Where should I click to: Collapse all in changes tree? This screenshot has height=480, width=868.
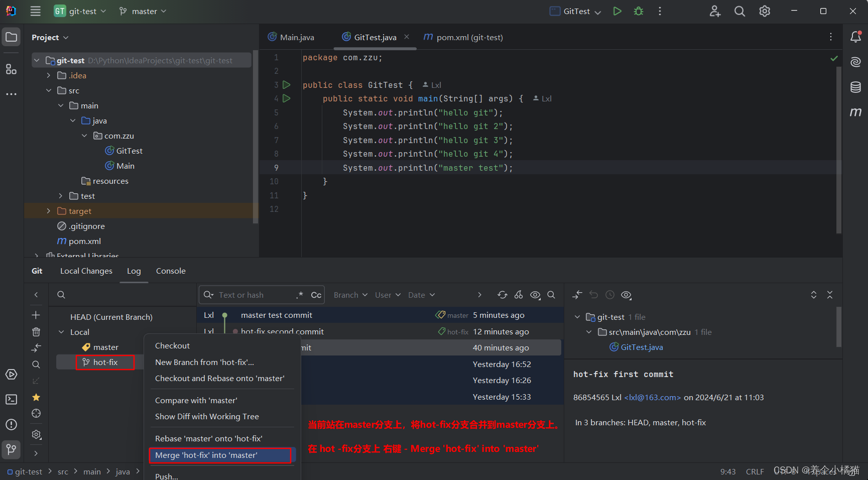(830, 295)
